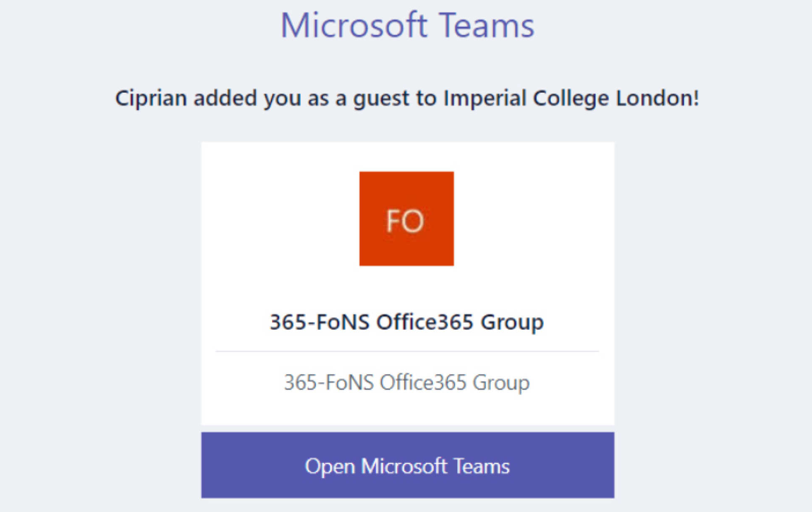Click the Microsoft Teams title heading

pyautogui.click(x=407, y=26)
